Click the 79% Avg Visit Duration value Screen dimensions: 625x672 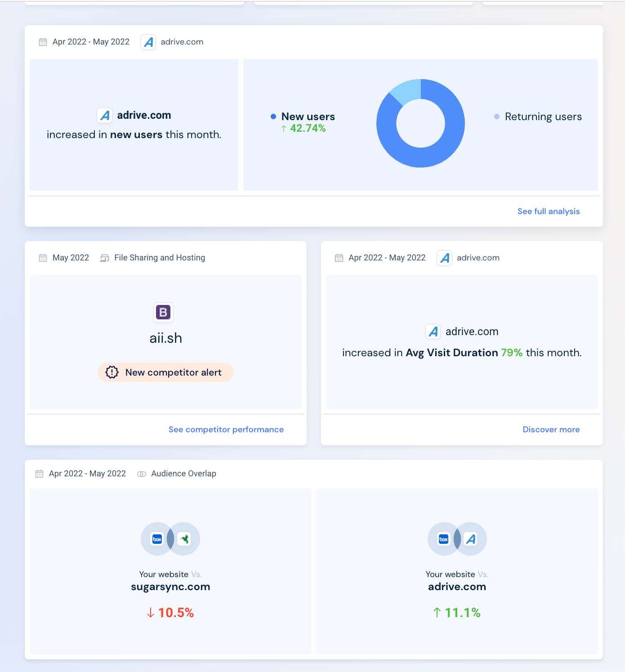(x=512, y=353)
